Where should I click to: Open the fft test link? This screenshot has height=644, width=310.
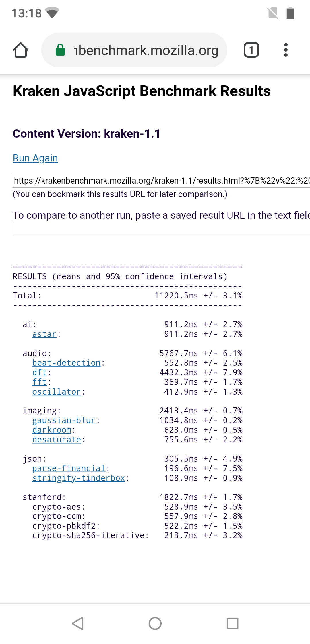tap(39, 382)
